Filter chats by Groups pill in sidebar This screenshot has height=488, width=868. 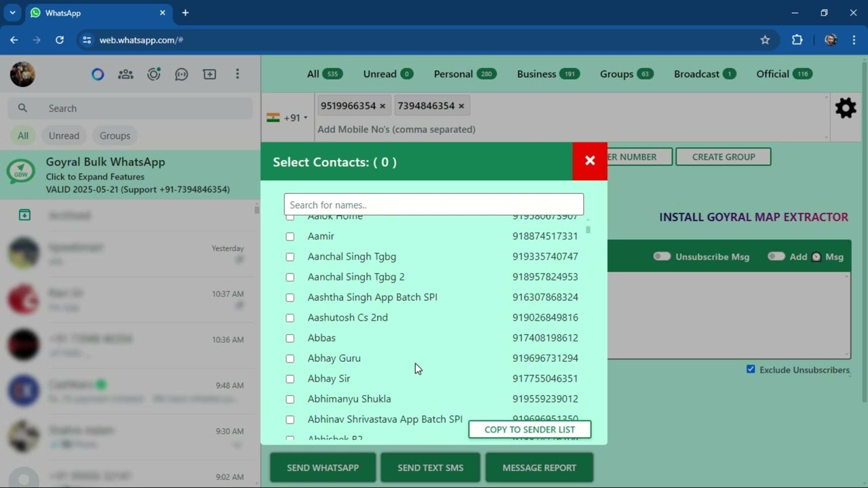115,136
